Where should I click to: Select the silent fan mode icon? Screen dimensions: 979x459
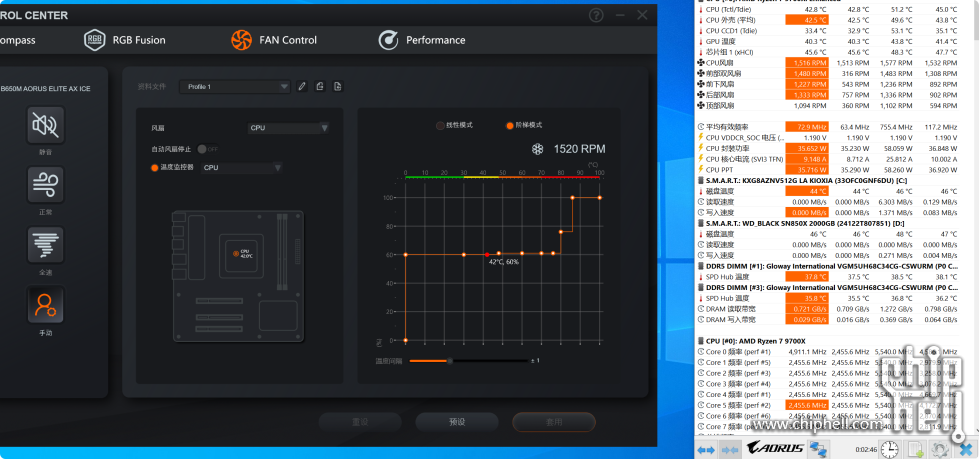coord(46,125)
